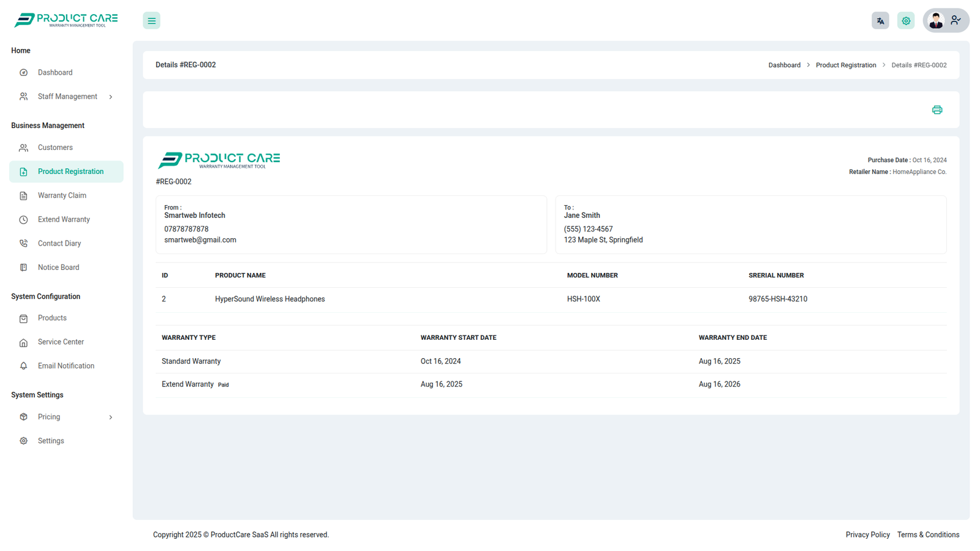Image resolution: width=980 pixels, height=551 pixels.
Task: Click the Contact Diary phone icon
Action: pos(23,244)
